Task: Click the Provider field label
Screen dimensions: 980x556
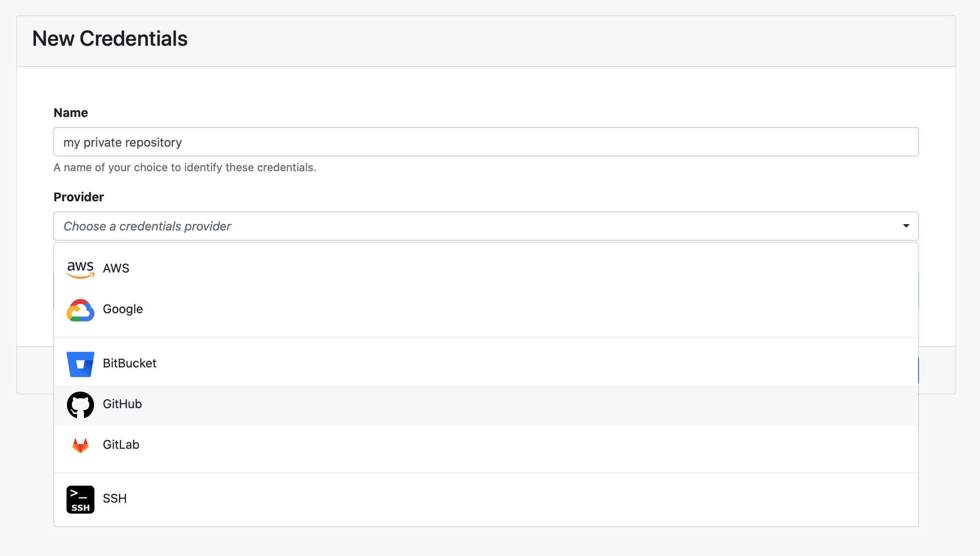Action: pyautogui.click(x=79, y=197)
